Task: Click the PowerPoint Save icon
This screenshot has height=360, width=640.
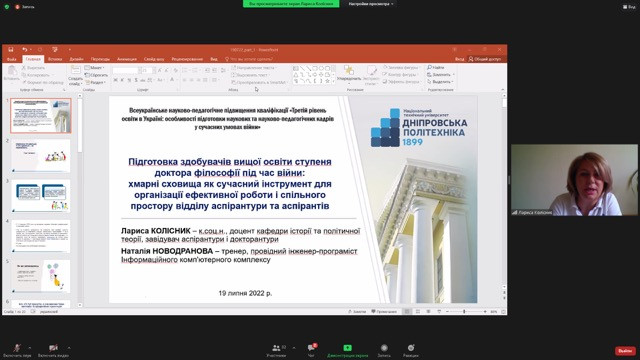Action: click(11, 50)
